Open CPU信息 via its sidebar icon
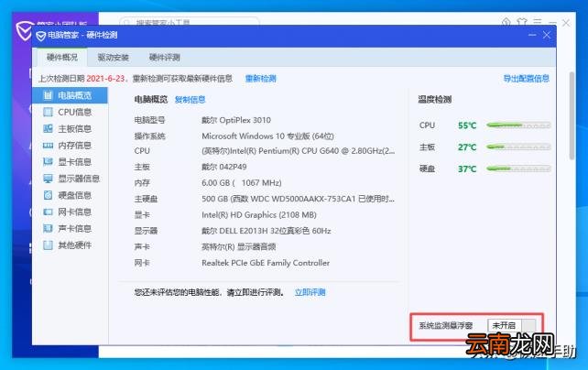Viewport: 588px width, 370px height. pyautogui.click(x=48, y=112)
